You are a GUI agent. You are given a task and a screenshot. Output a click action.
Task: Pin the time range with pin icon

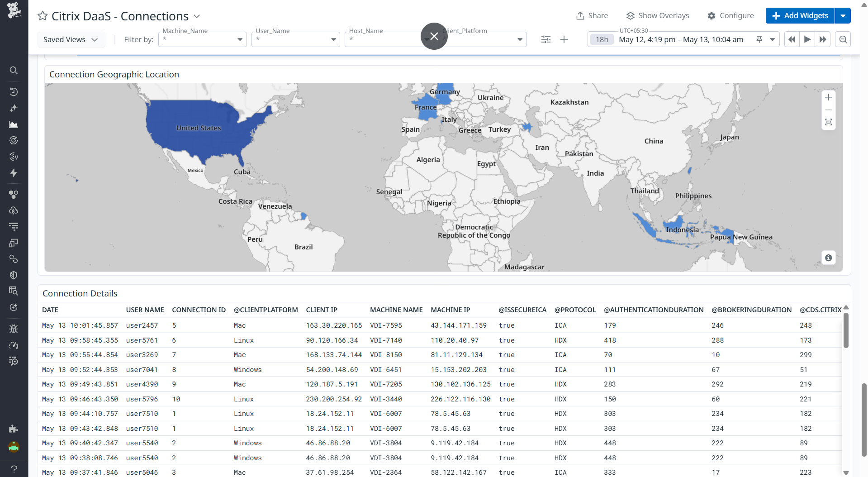click(x=759, y=39)
